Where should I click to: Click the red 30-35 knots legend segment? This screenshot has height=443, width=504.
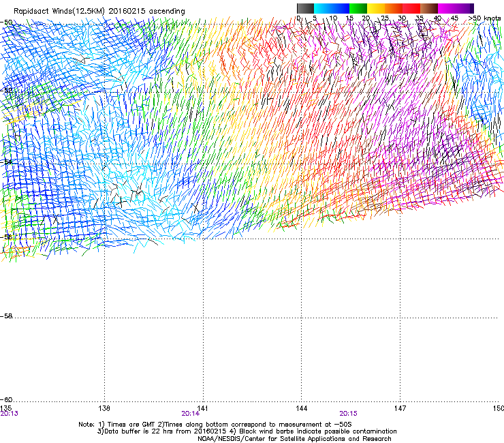point(411,8)
